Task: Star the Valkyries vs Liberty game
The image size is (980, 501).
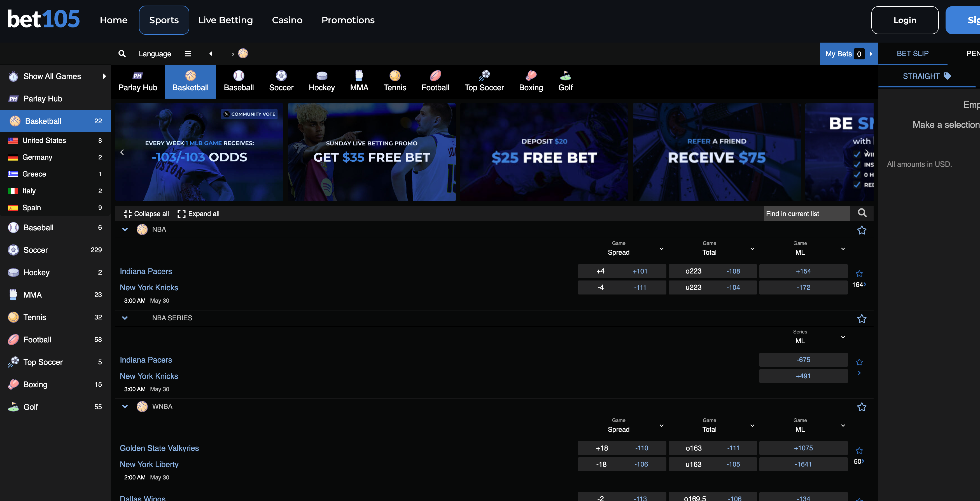Action: pos(859,451)
